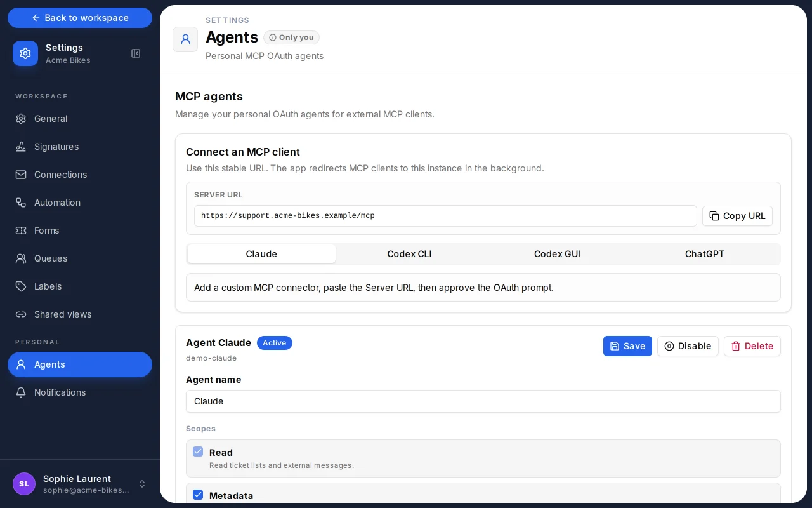This screenshot has width=812, height=508.
Task: Select the Claude client tab
Action: (x=261, y=254)
